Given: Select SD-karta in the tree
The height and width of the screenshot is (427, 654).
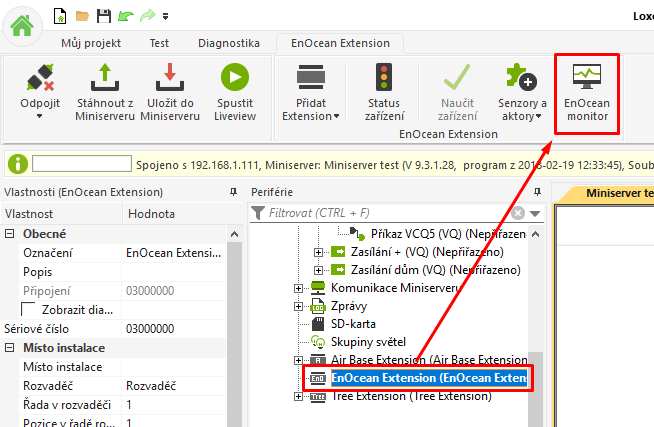Looking at the screenshot, I should pos(356,323).
